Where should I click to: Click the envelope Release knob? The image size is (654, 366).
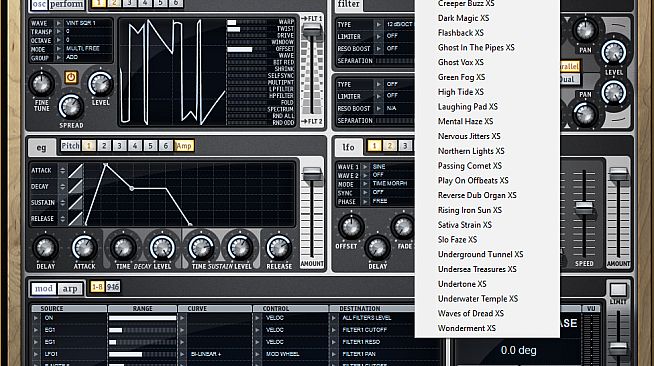[x=279, y=248]
